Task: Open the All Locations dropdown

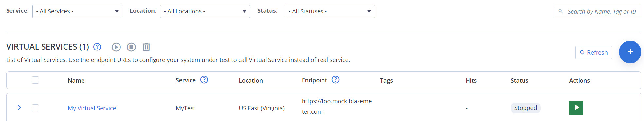Action: pos(205,11)
